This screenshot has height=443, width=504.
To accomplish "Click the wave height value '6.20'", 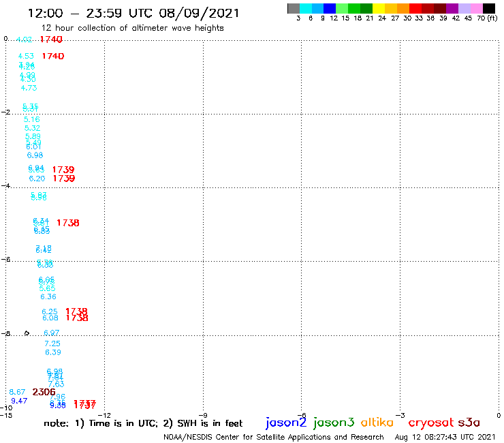I will click(37, 179).
